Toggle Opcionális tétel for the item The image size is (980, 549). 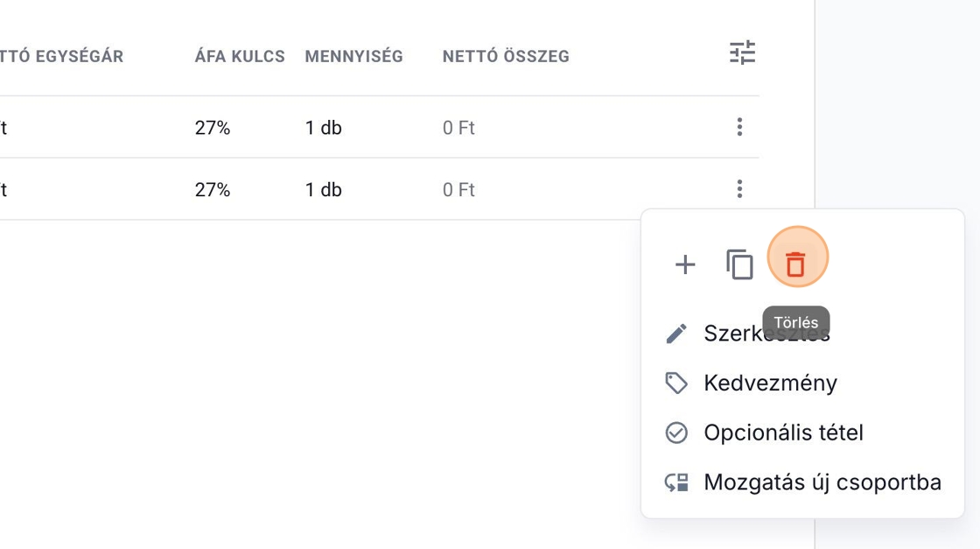pos(782,433)
